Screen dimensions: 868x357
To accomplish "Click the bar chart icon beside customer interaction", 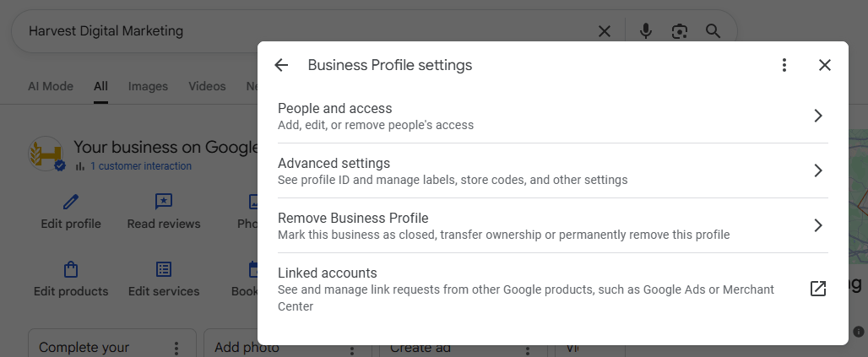I will tap(80, 166).
